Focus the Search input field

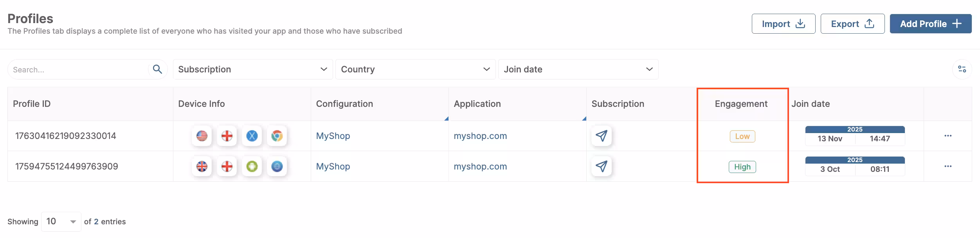pyautogui.click(x=78, y=70)
